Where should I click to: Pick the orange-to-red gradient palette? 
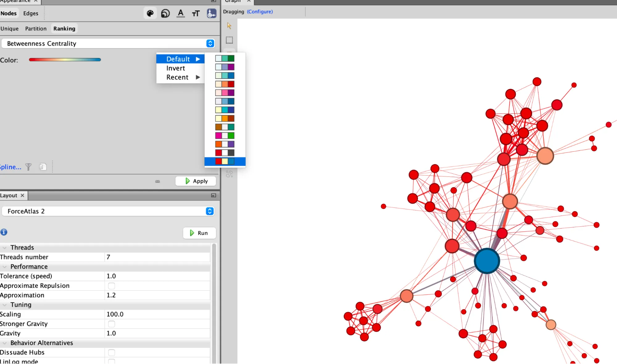(x=225, y=84)
